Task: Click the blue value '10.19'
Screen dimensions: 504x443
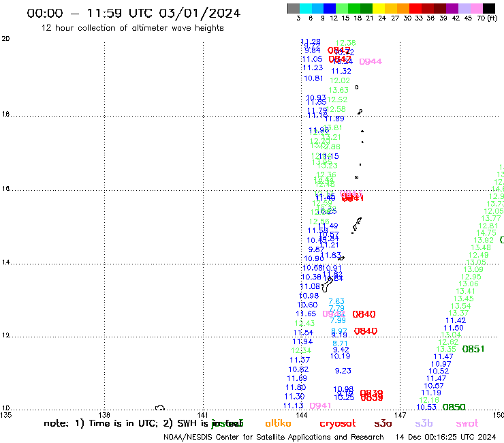Action: (x=340, y=356)
